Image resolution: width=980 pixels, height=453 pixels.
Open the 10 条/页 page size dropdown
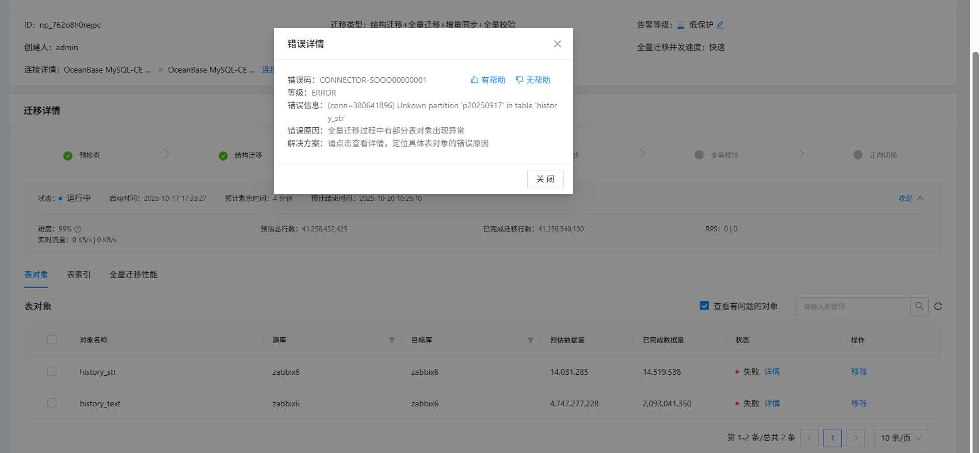click(901, 438)
